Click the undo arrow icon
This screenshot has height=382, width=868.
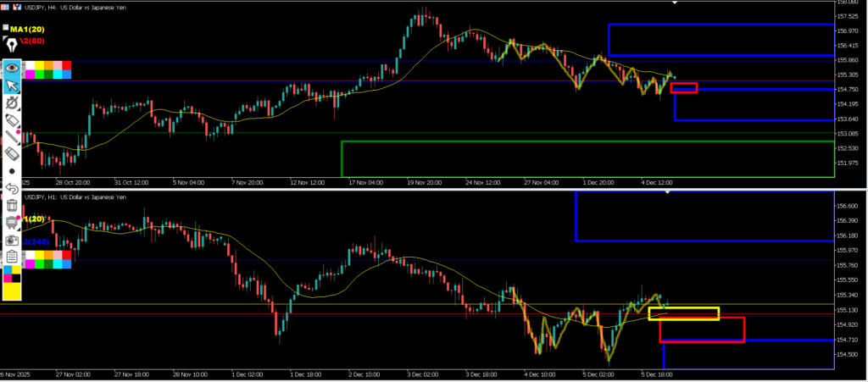click(x=12, y=188)
